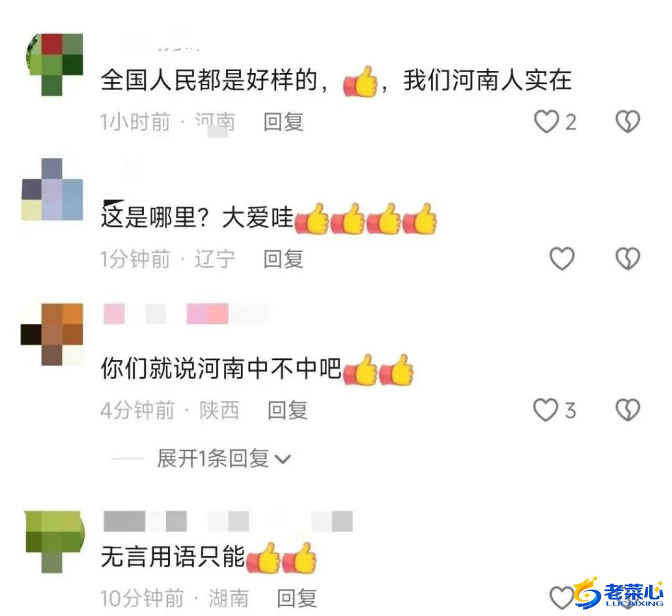Reply to the 河南 comment via 回复
The width and height of the screenshot is (672, 616).
pos(283,122)
